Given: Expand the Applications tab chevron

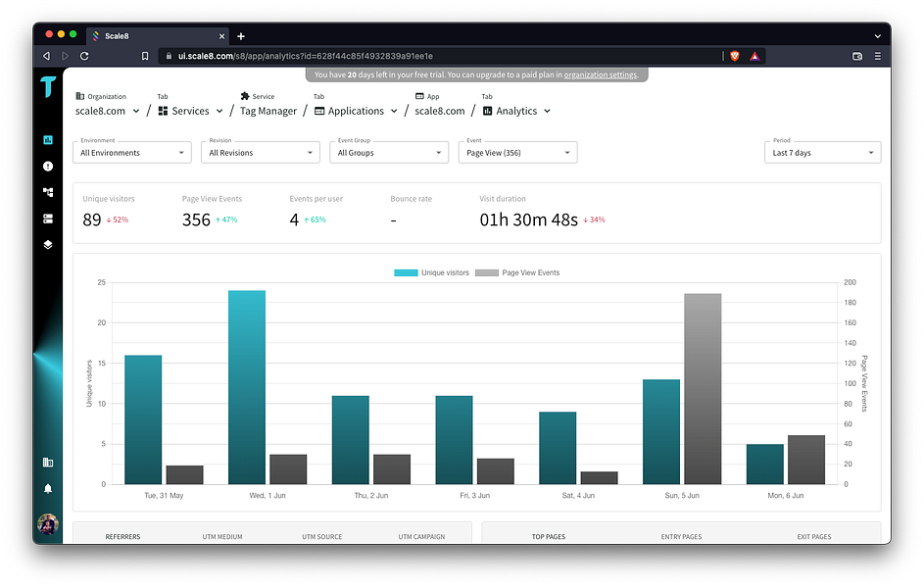Looking at the screenshot, I should pos(394,111).
